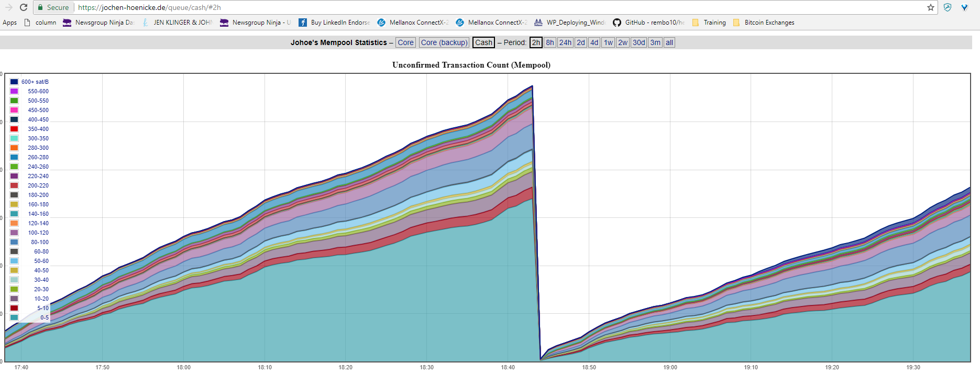This screenshot has width=980, height=374.
Task: Toggle the 500-550 legend swatch
Action: [14, 101]
